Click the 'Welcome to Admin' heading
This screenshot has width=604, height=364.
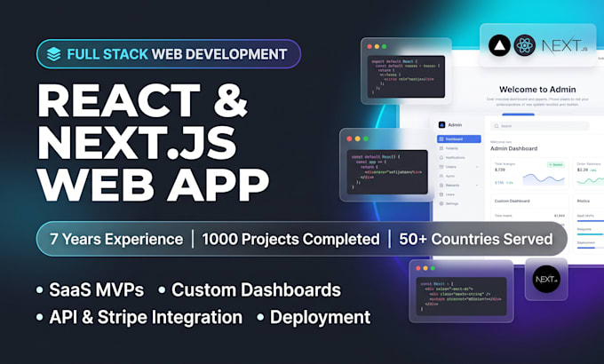(537, 90)
